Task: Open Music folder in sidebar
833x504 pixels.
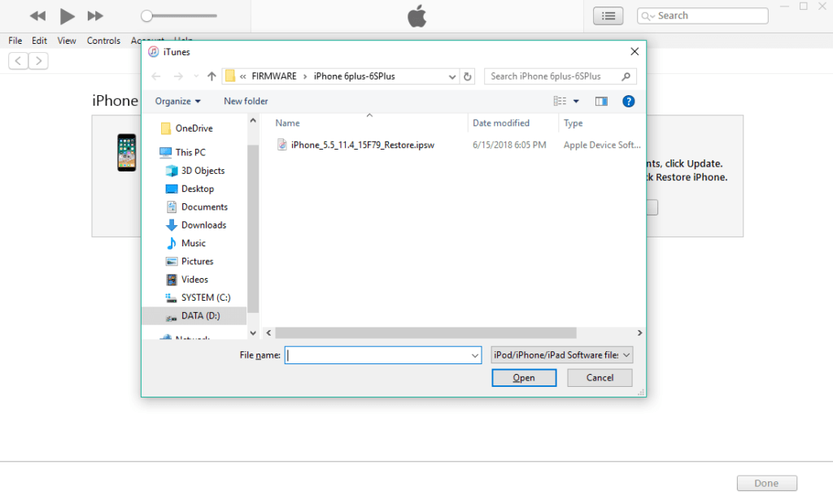Action: point(194,243)
